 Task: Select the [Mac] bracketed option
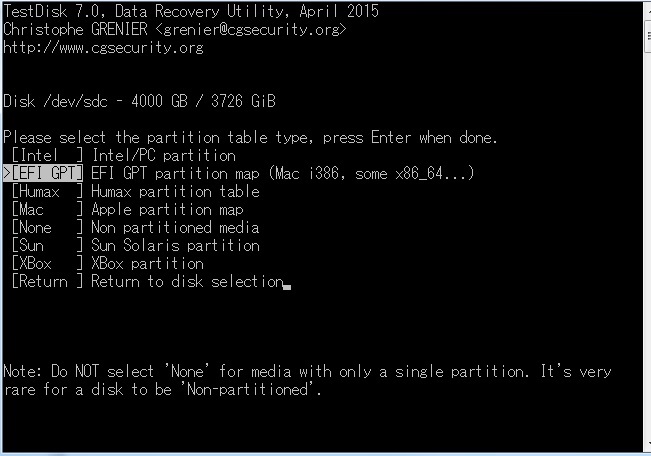47,209
